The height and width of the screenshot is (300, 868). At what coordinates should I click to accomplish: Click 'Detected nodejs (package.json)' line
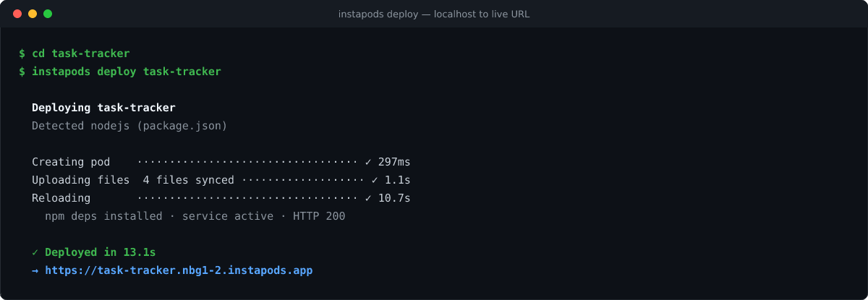(129, 126)
